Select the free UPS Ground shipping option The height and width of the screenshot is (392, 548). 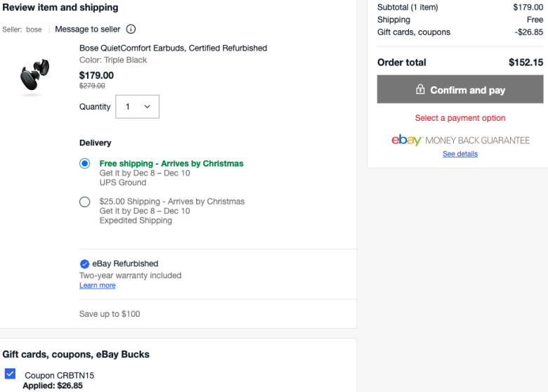click(x=84, y=164)
